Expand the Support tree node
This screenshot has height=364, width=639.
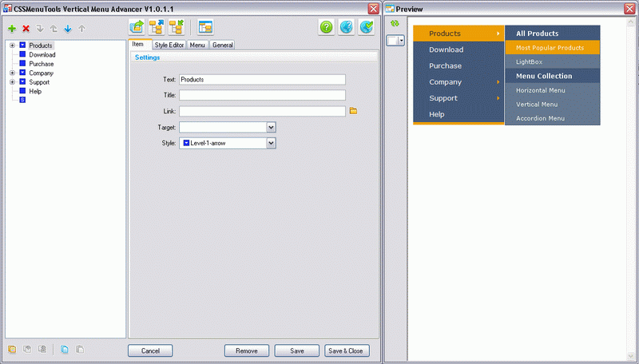(x=12, y=82)
